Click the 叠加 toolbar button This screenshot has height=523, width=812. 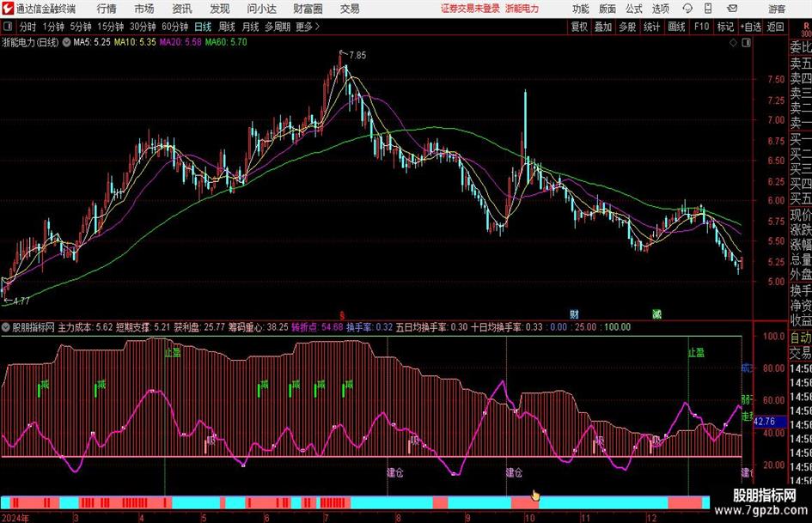point(603,27)
